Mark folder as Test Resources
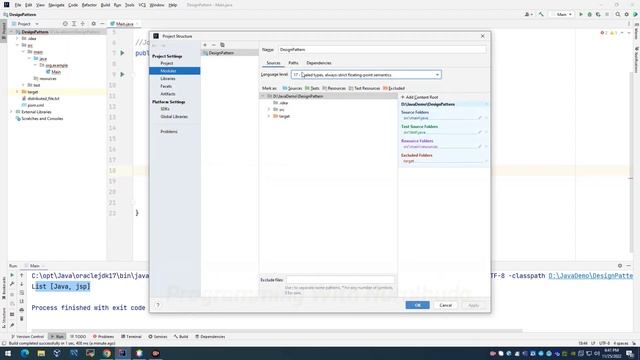Viewport: 640px width, 360px height. 364,88
